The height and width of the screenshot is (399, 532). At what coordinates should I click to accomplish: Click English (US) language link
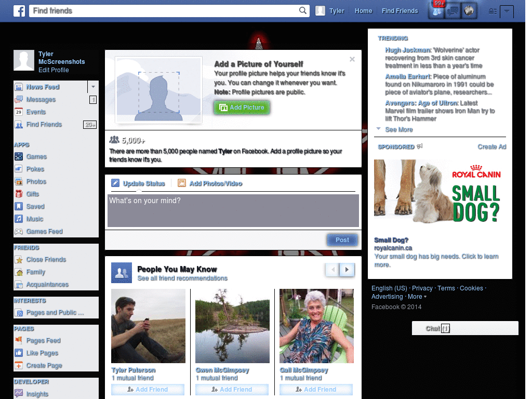[389, 288]
